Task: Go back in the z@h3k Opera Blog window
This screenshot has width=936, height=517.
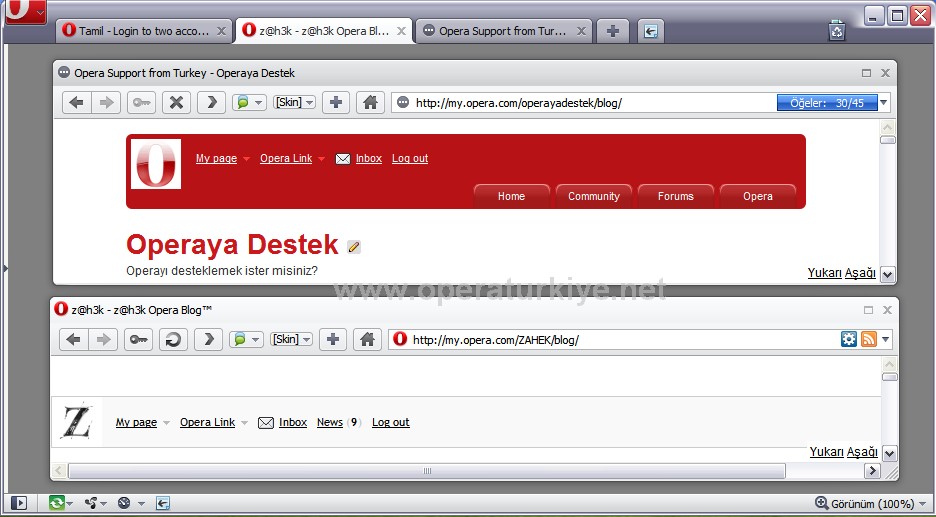Action: tap(73, 340)
